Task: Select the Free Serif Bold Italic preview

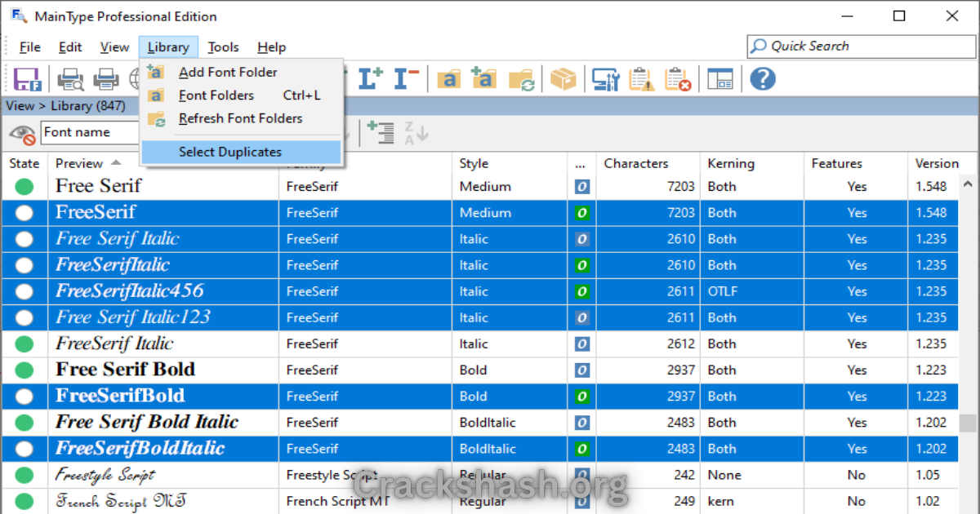Action: click(x=147, y=423)
